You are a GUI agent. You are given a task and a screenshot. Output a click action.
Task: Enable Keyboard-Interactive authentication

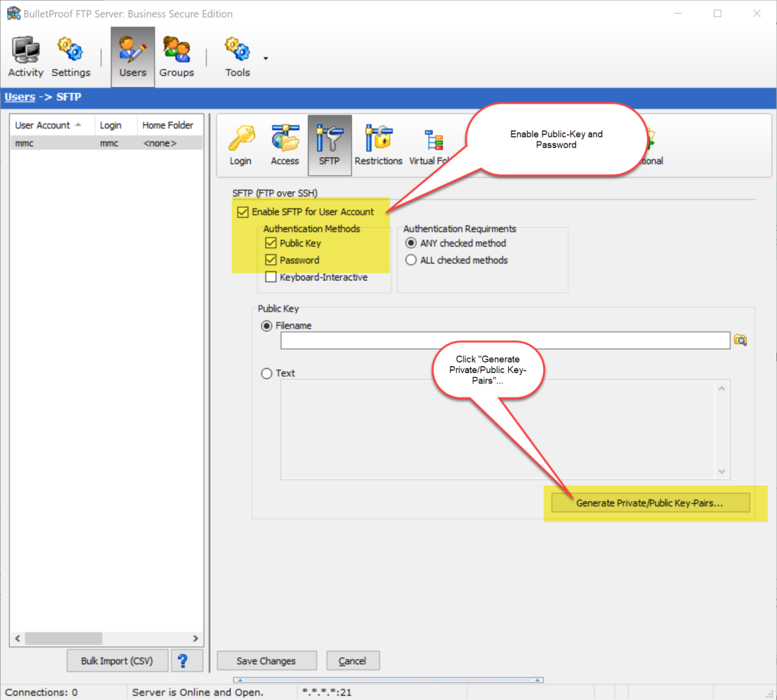click(271, 277)
